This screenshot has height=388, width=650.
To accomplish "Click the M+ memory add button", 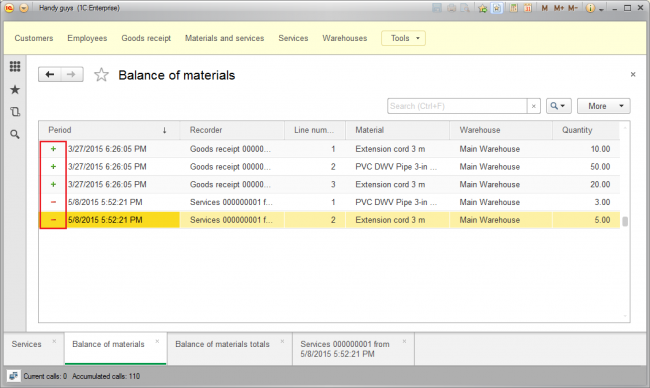I will click(x=558, y=8).
